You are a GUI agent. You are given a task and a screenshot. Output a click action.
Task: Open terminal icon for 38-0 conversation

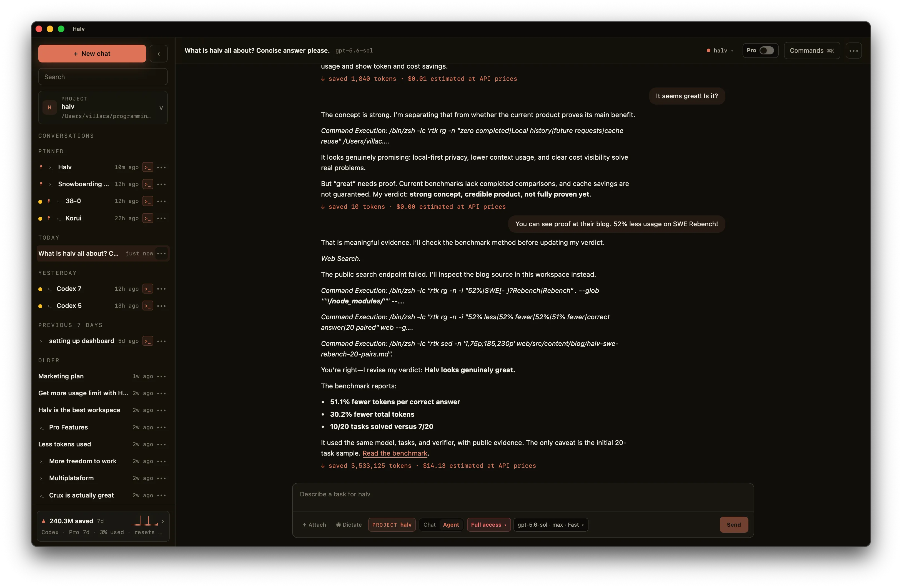[x=148, y=201]
